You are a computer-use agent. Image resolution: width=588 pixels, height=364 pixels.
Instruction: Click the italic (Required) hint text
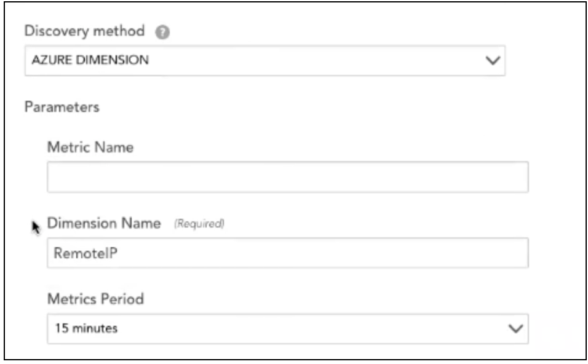[199, 224]
